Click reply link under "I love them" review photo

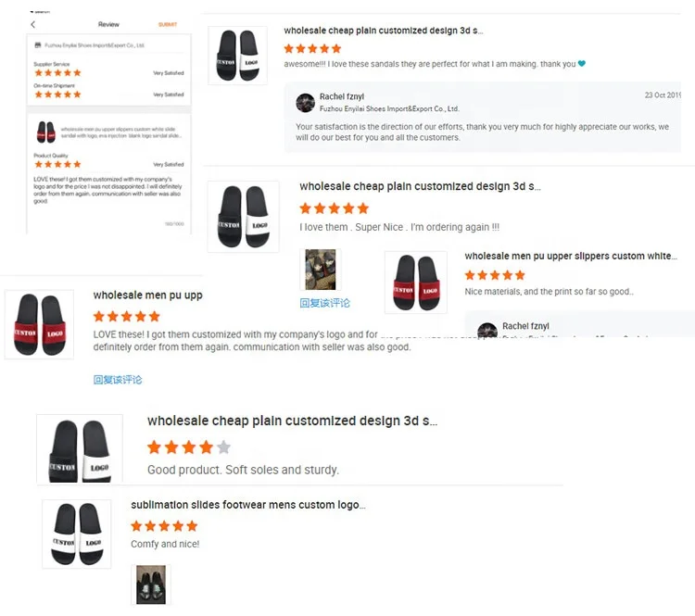coord(324,303)
